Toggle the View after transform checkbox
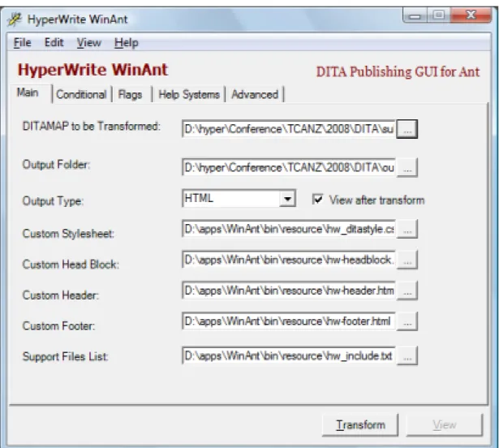This screenshot has height=448, width=499. [x=317, y=200]
